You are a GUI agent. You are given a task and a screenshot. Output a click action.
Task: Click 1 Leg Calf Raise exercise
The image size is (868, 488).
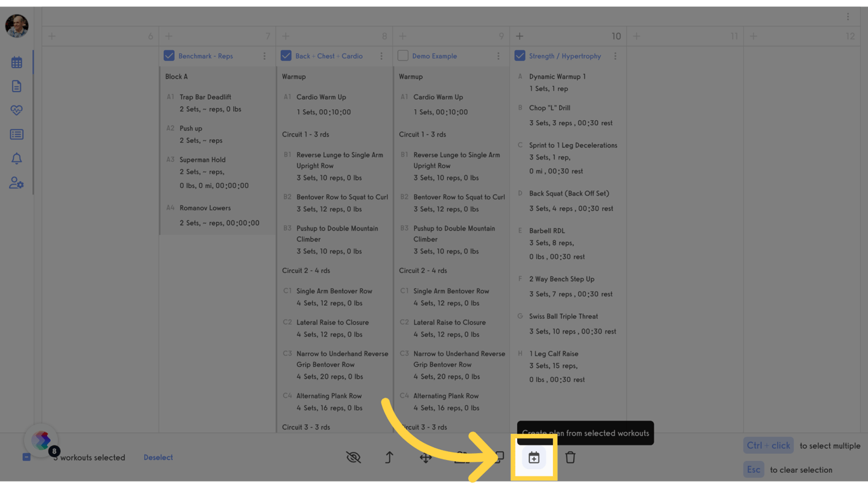553,353
